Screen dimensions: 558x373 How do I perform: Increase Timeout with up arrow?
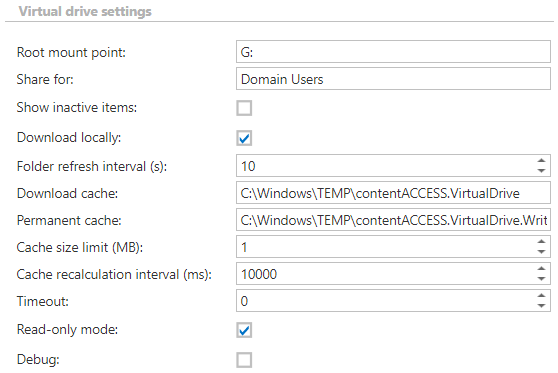(541, 296)
